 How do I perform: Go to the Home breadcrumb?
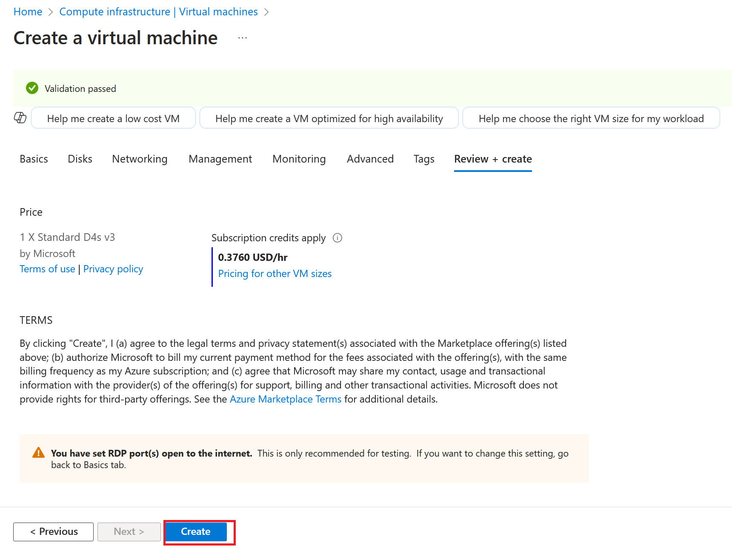click(28, 11)
